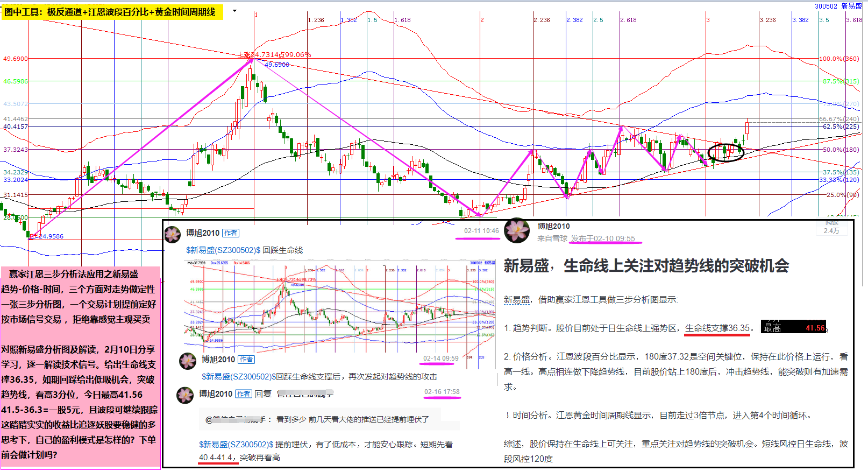The width and height of the screenshot is (868, 471).
Task: Click the 作者 badge on the 02-16 reply
Action: pyautogui.click(x=243, y=394)
